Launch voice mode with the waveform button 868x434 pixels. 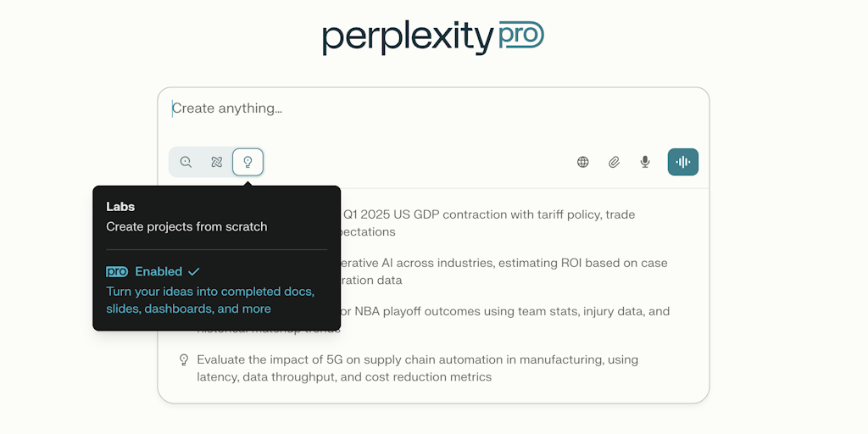coord(682,162)
